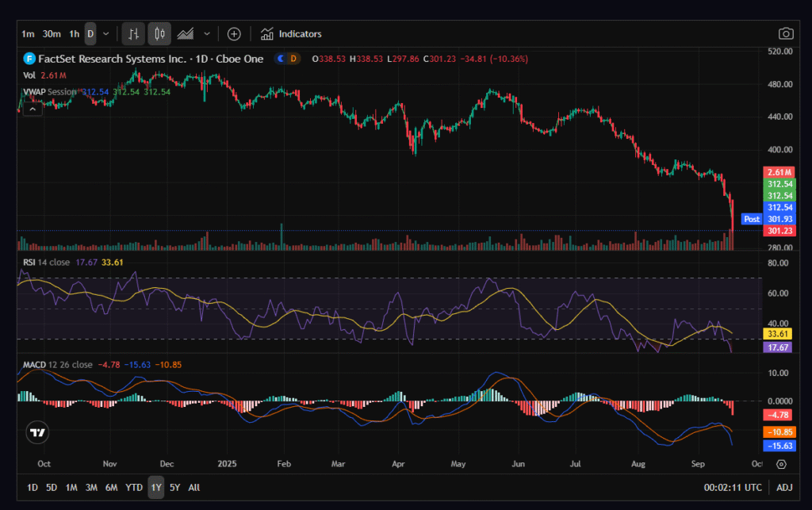Viewport: 812px width, 510px height.
Task: Toggle the ADJ adjusted data option
Action: click(x=784, y=488)
